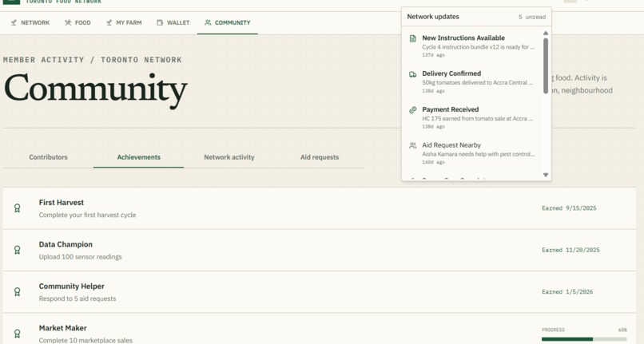The height and width of the screenshot is (344, 644).
Task: Click the '137d ago' timestamp
Action: [433, 55]
